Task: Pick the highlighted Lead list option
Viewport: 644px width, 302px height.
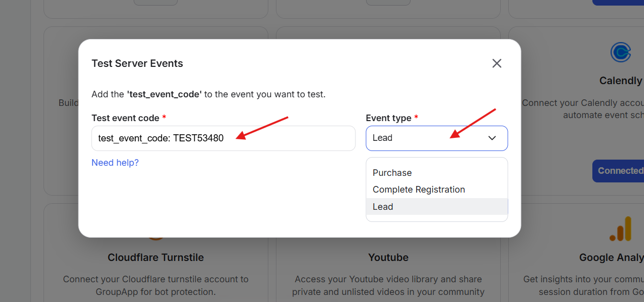Action: (383, 207)
